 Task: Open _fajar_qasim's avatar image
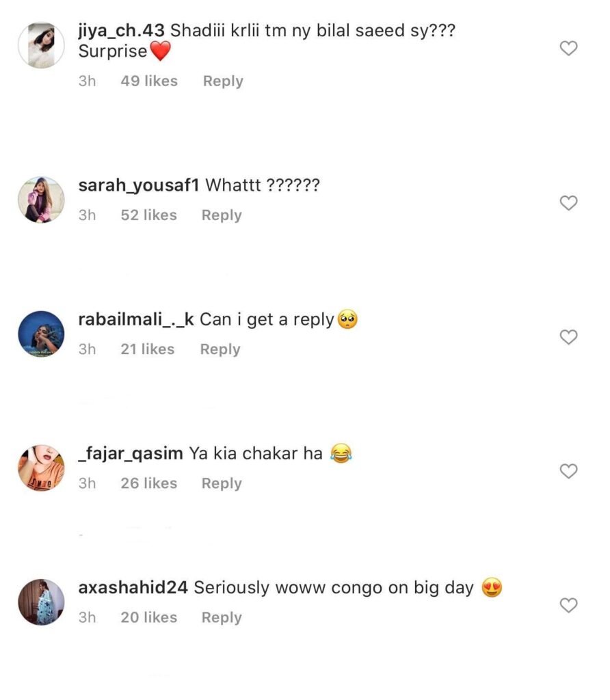point(41,468)
